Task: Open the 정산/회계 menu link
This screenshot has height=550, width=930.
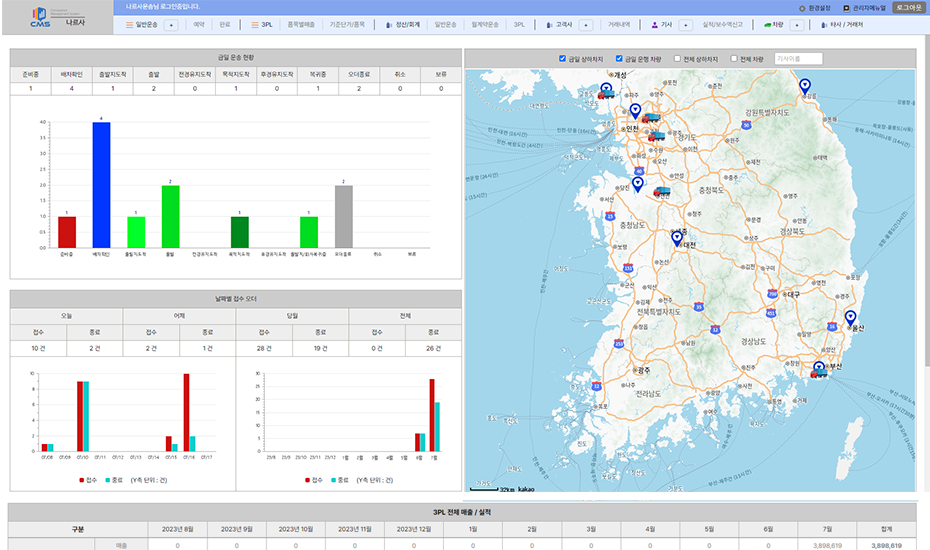Action: point(407,25)
